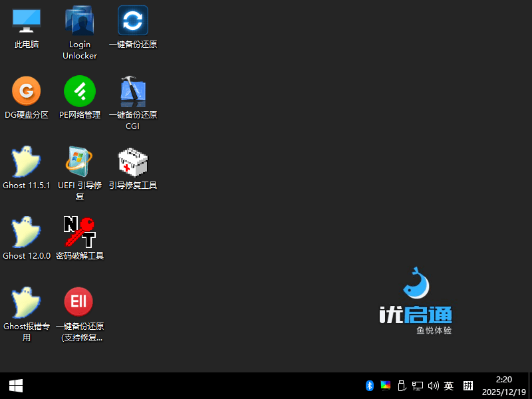Switch input method via the 英 indicator

coord(449,386)
